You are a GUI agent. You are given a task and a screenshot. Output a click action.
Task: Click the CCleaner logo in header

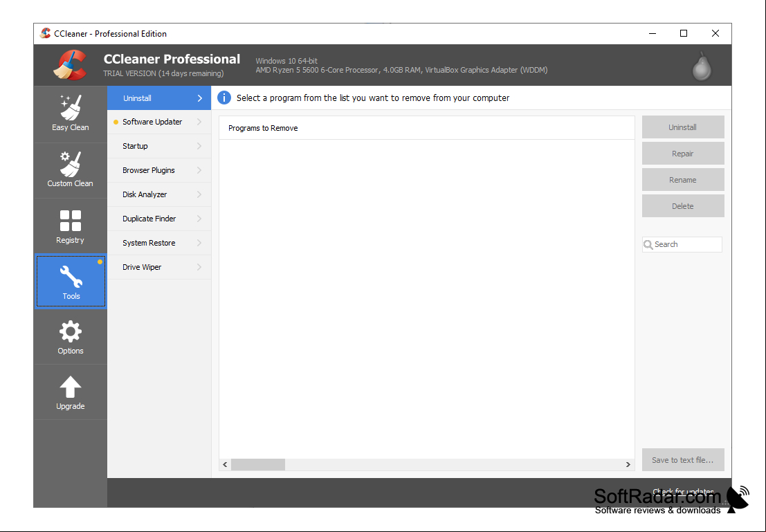pos(71,64)
